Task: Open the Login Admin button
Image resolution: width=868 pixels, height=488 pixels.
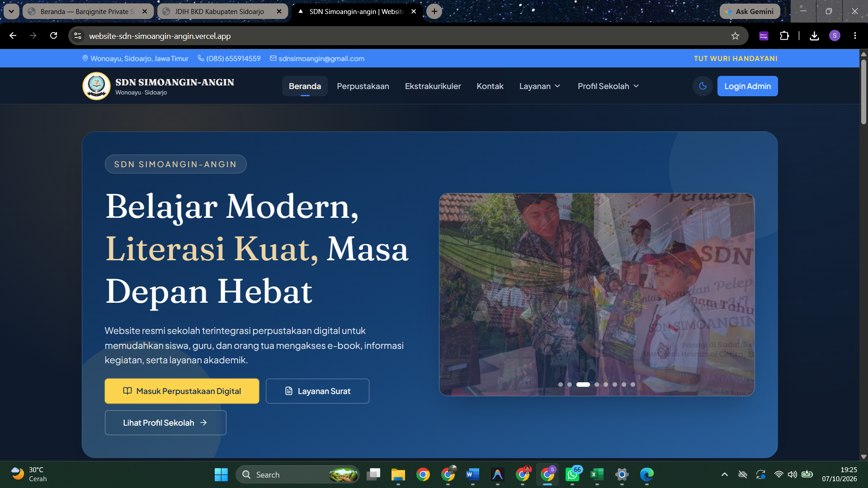Action: [747, 86]
